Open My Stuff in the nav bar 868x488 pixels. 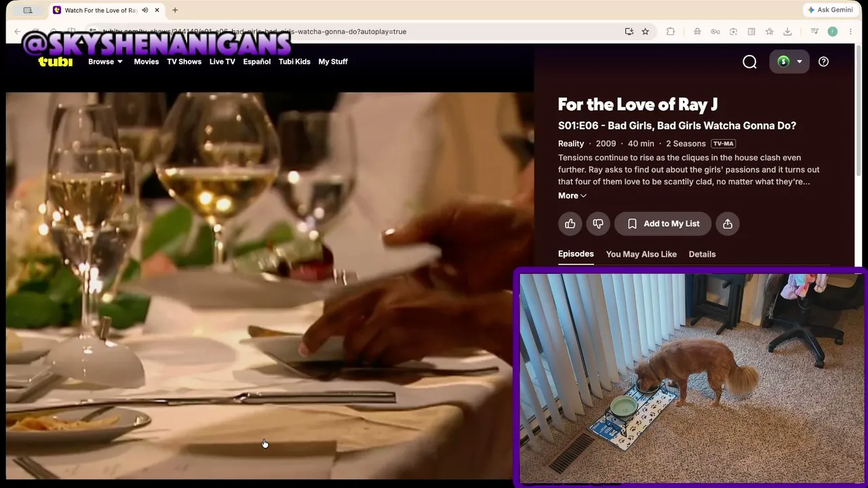[333, 62]
